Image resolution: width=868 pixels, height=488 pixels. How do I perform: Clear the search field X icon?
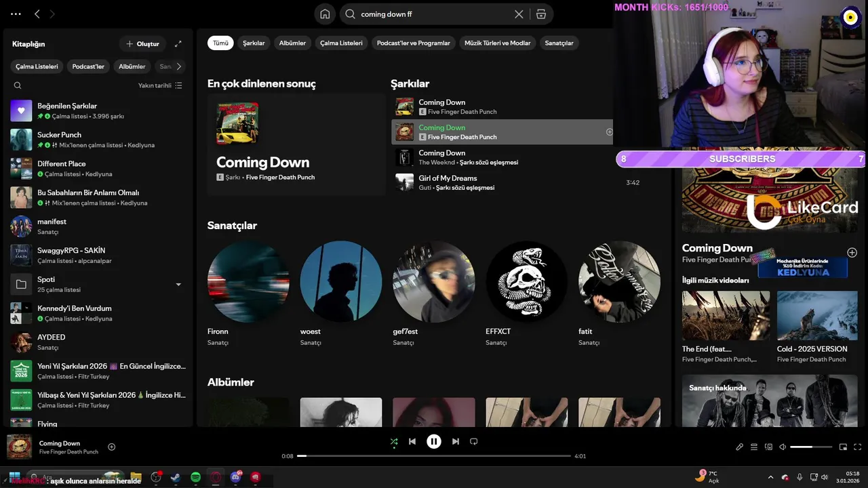519,14
